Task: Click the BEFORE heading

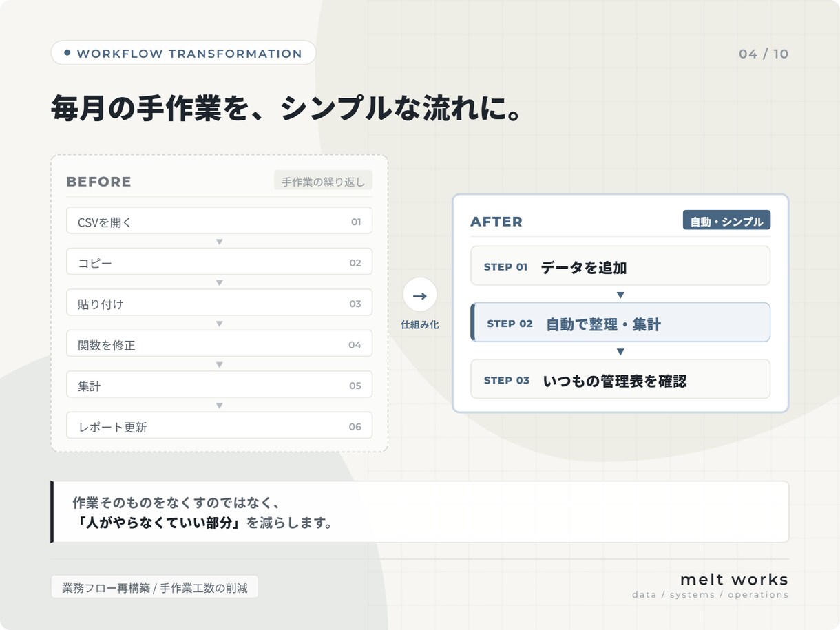Action: click(x=98, y=182)
